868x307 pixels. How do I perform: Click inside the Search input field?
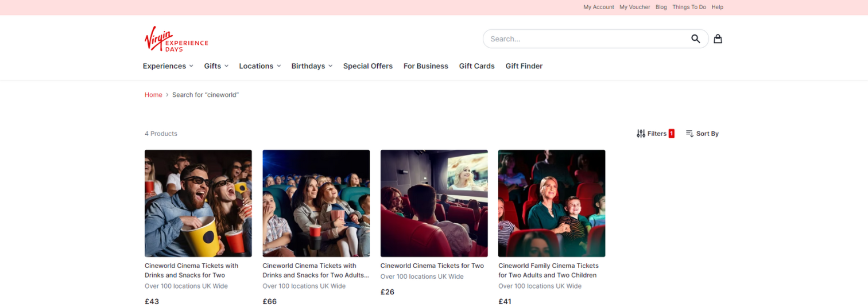click(x=586, y=39)
